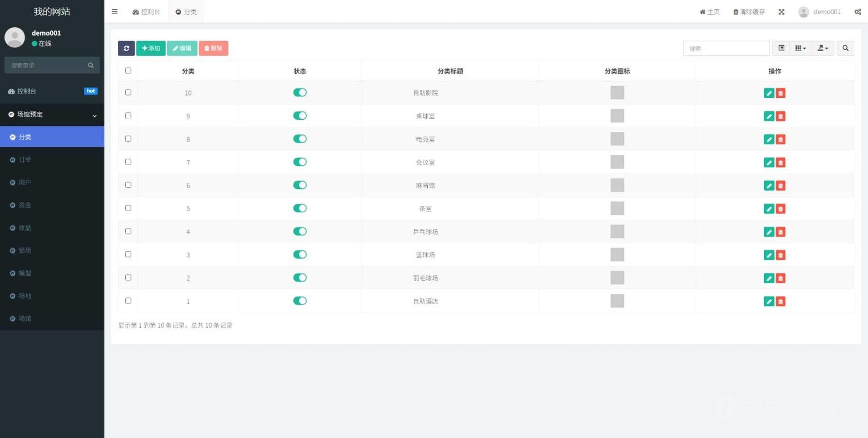Click the 清除缓存 link in top bar

coord(749,12)
